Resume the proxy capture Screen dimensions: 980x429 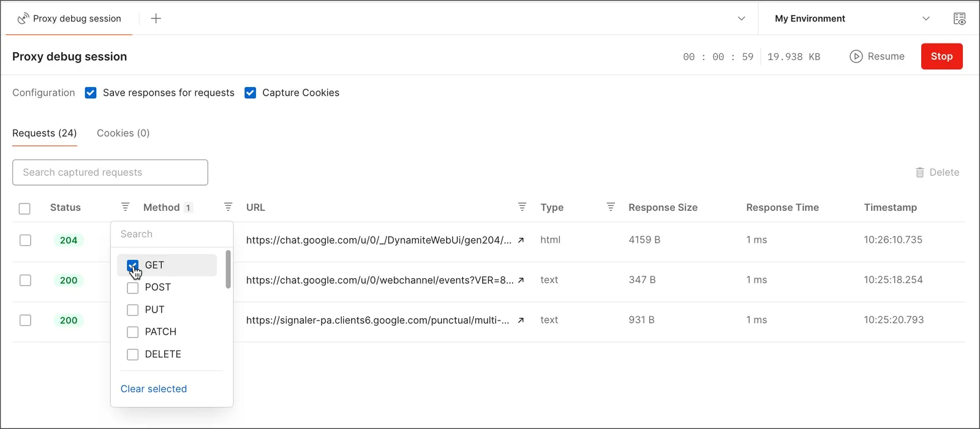(877, 56)
